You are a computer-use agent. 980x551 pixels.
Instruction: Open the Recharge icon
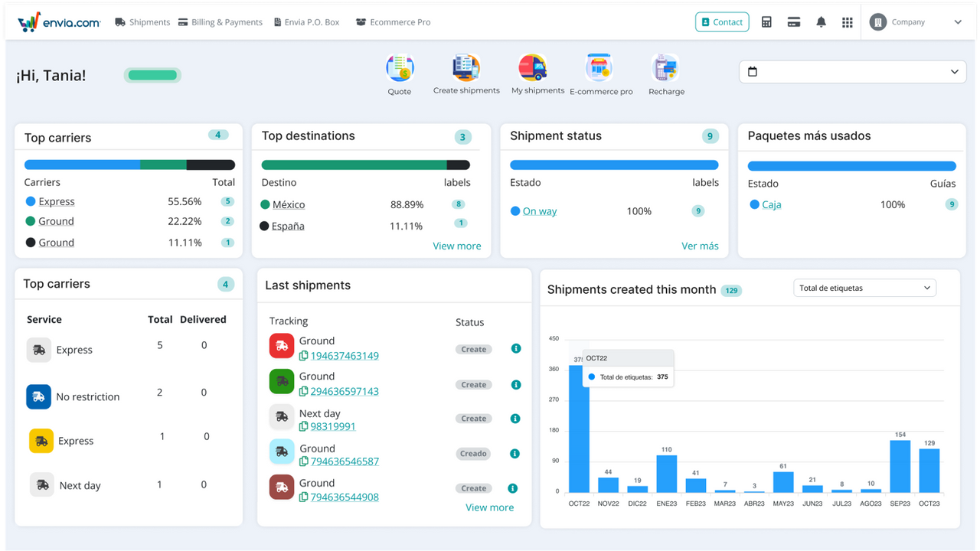665,69
